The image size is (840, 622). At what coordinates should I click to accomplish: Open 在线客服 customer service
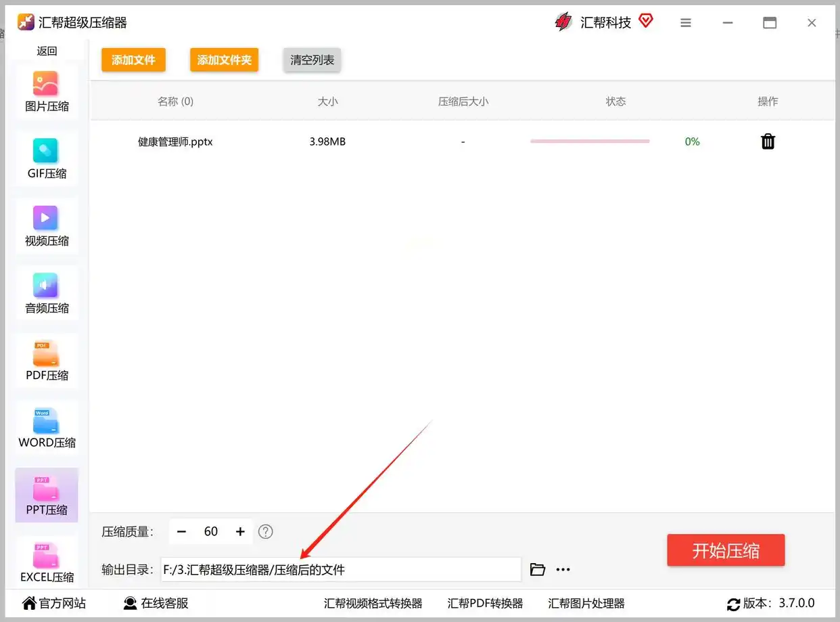tap(156, 603)
